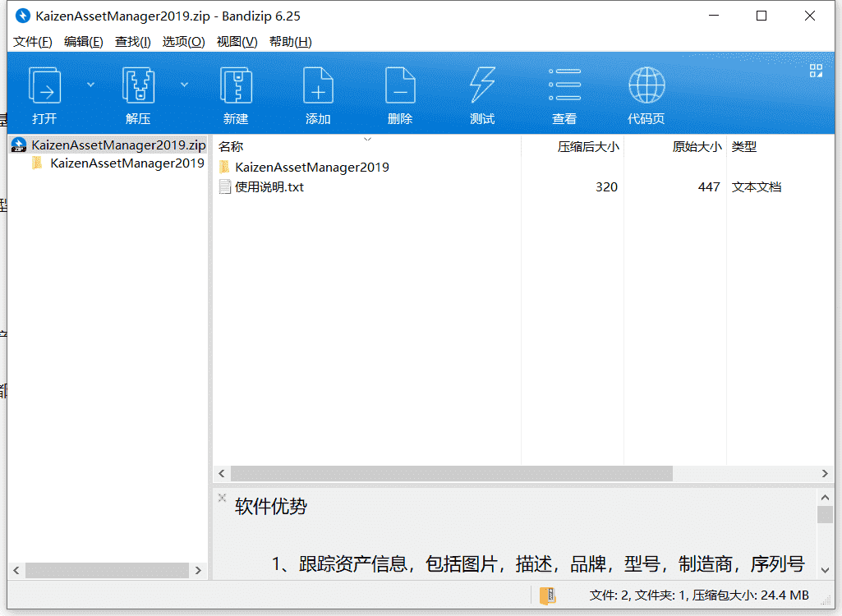
Task: Click the Delete (删除) file icon
Action: 400,86
